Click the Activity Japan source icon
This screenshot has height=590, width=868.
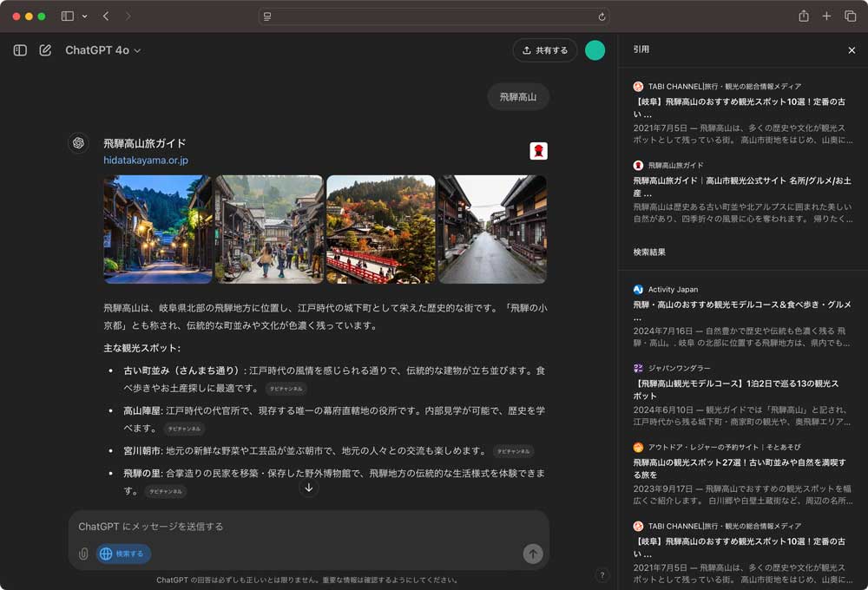point(638,290)
